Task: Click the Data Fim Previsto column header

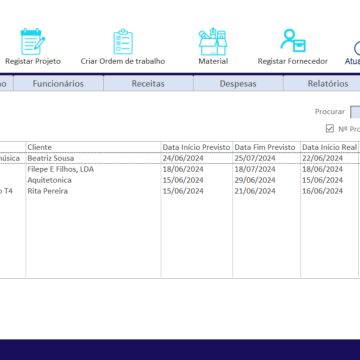Action: point(266,147)
